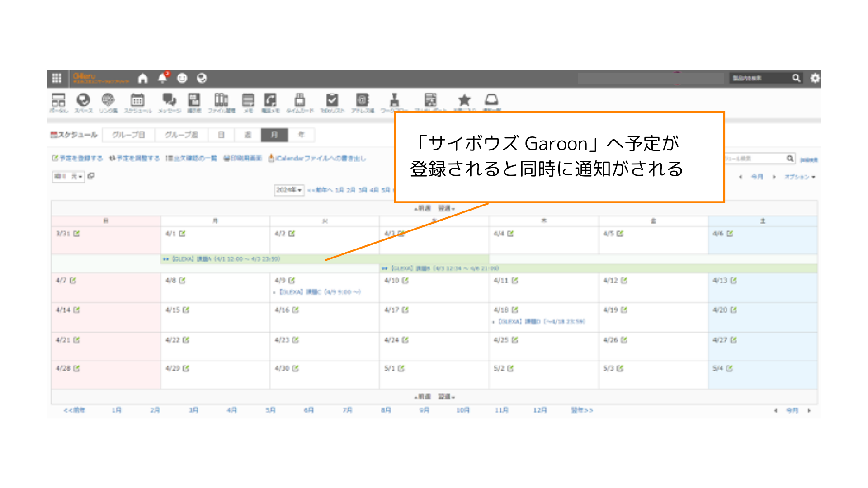Expand the 2024年 year dropdown

tap(289, 190)
